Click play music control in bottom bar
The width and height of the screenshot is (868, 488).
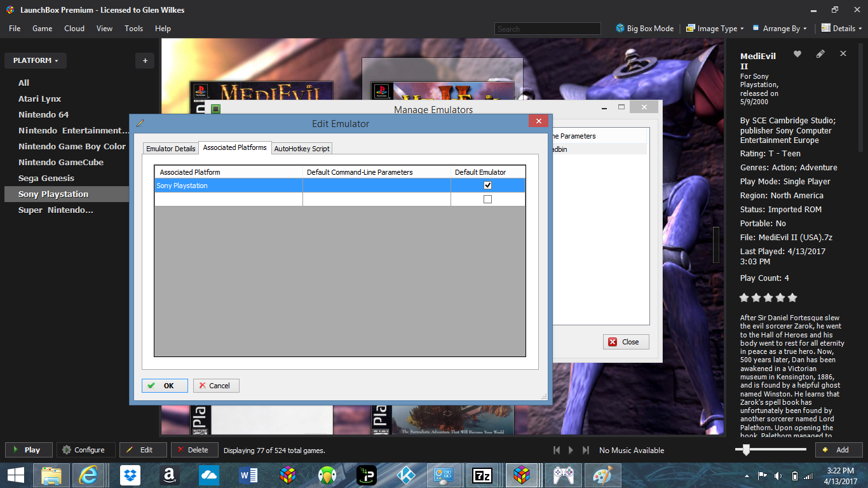tap(571, 450)
